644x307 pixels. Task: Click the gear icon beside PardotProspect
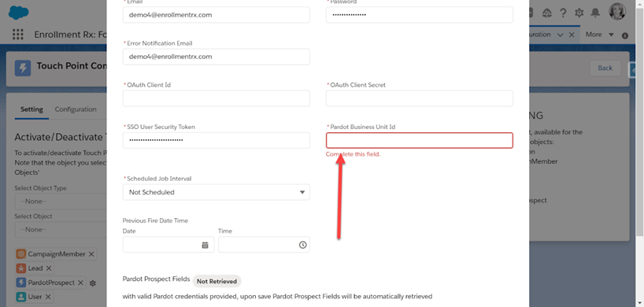click(93, 283)
